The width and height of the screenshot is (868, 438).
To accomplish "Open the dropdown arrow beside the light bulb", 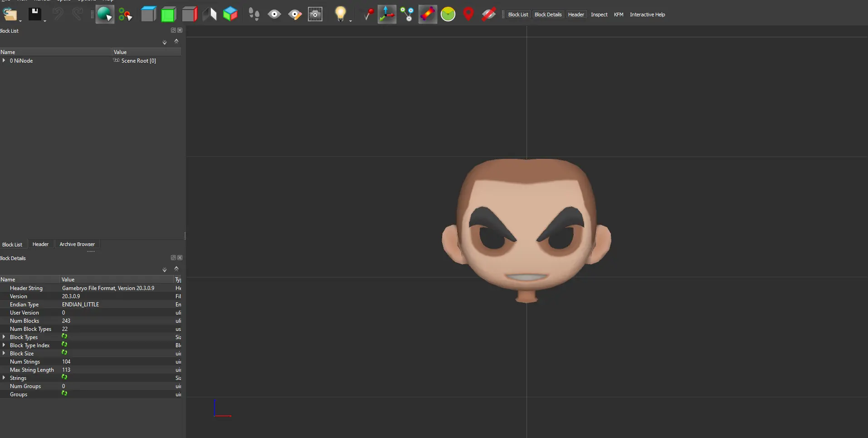I will (x=351, y=20).
